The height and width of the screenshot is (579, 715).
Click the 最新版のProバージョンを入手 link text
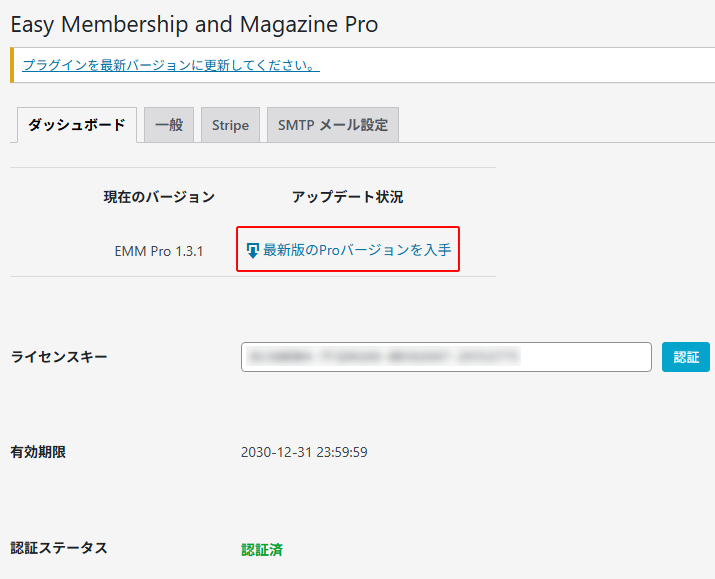(x=357, y=250)
